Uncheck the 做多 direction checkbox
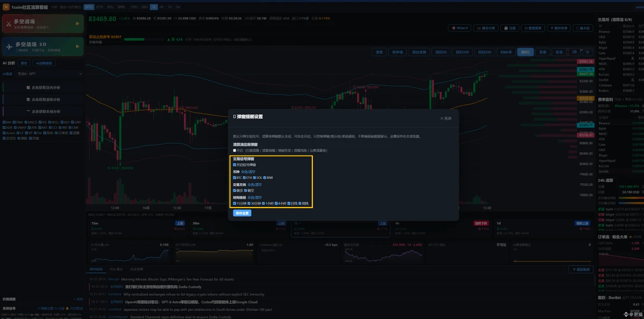 point(235,190)
